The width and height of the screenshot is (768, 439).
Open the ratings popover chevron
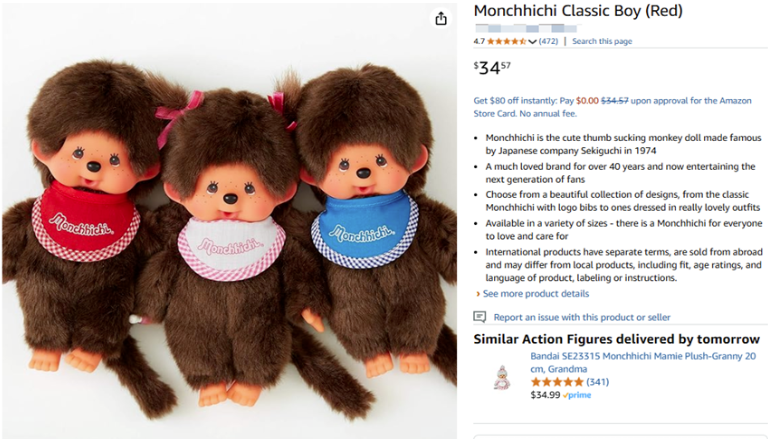point(533,42)
